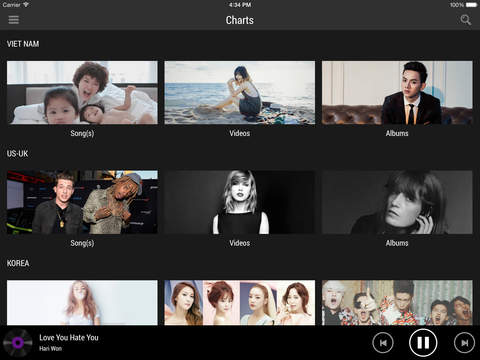Open the US-UK Albums chart thumbnail
This screenshot has height=360, width=480.
[397, 202]
